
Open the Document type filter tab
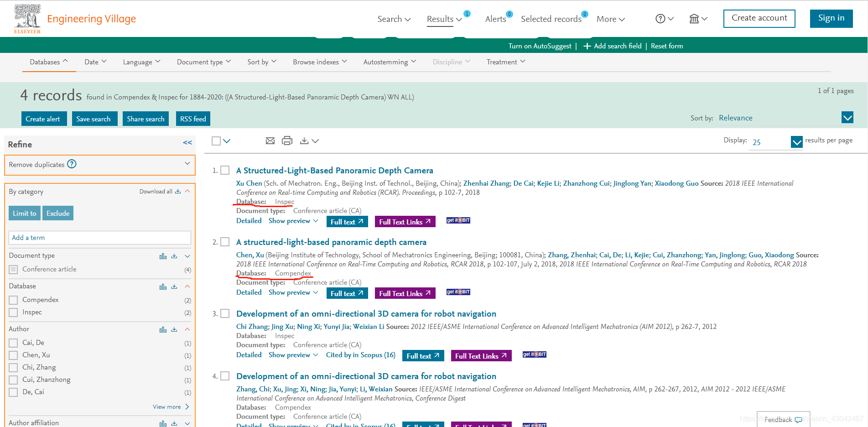click(204, 62)
